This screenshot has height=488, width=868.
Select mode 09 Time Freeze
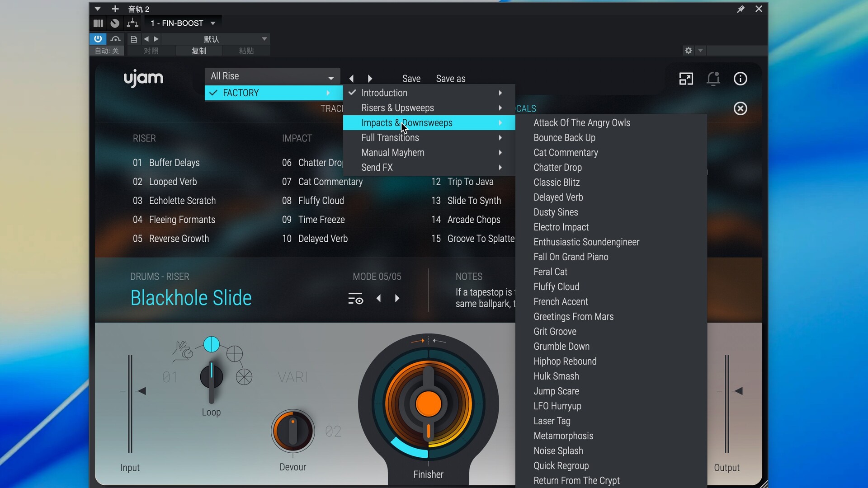pyautogui.click(x=335, y=220)
